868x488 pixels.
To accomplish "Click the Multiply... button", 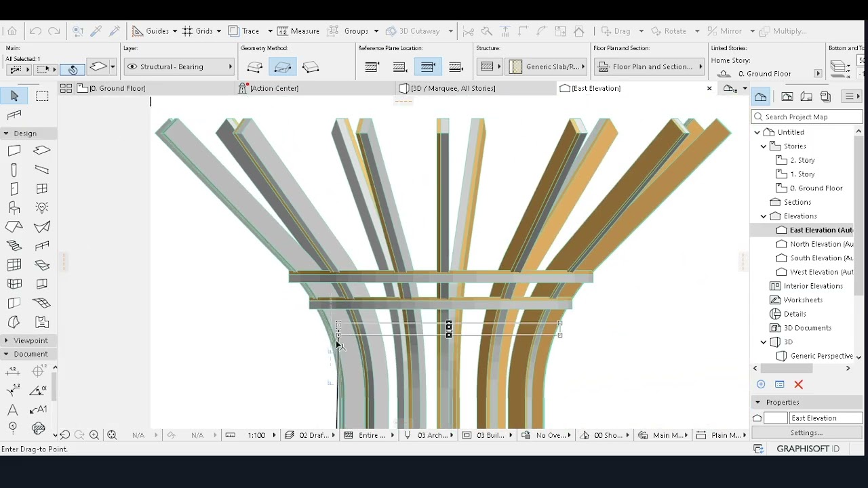I will point(783,31).
